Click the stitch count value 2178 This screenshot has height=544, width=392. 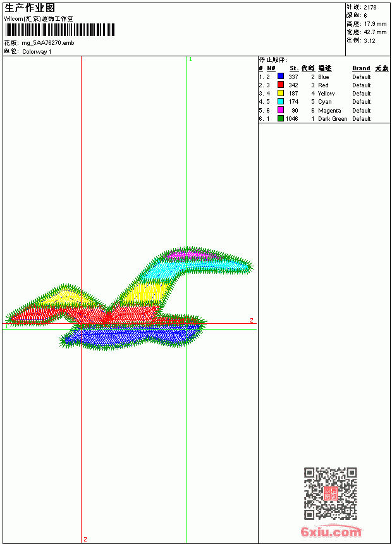pyautogui.click(x=370, y=8)
